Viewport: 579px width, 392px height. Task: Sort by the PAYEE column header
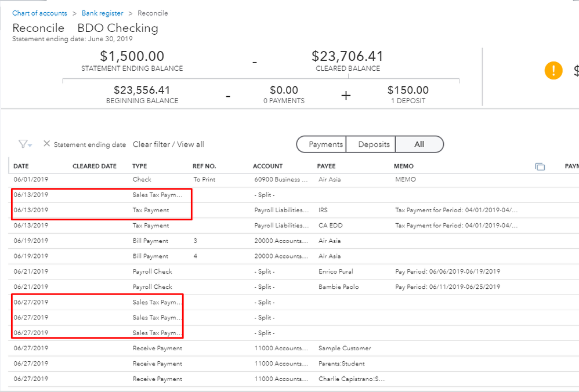(326, 166)
